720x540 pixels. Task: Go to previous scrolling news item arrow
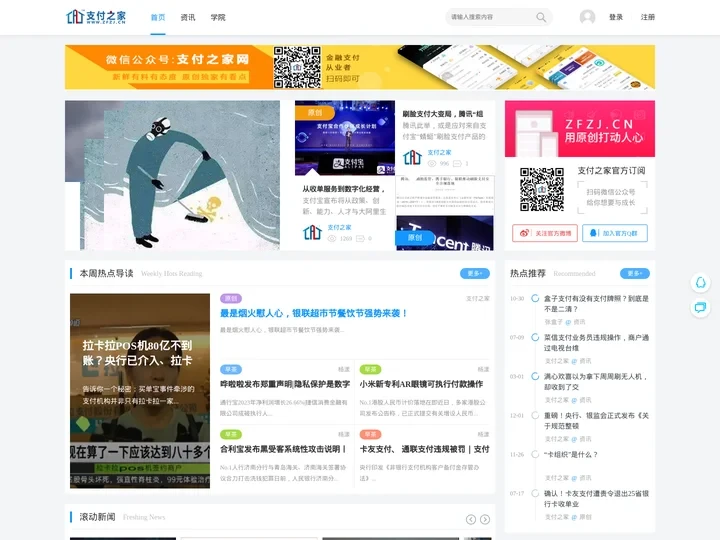pyautogui.click(x=471, y=519)
